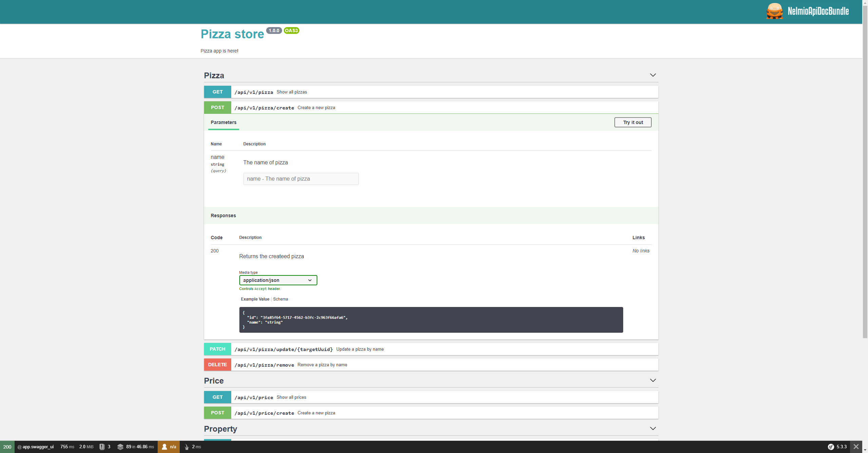Close the Symfony debug toolbar
This screenshot has height=453, width=868.
point(856,447)
